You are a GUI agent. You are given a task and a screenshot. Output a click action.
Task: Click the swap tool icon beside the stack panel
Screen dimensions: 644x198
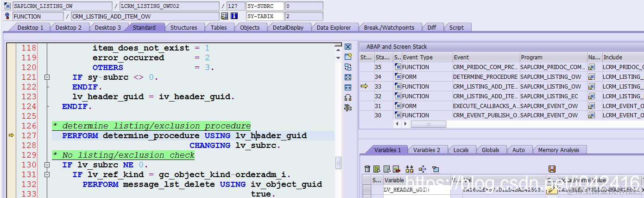348,67
